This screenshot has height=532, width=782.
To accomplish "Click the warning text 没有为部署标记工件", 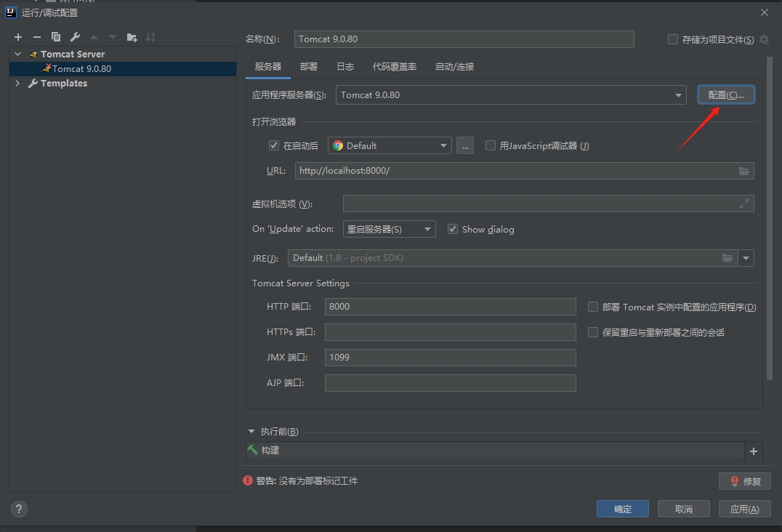I will (318, 481).
